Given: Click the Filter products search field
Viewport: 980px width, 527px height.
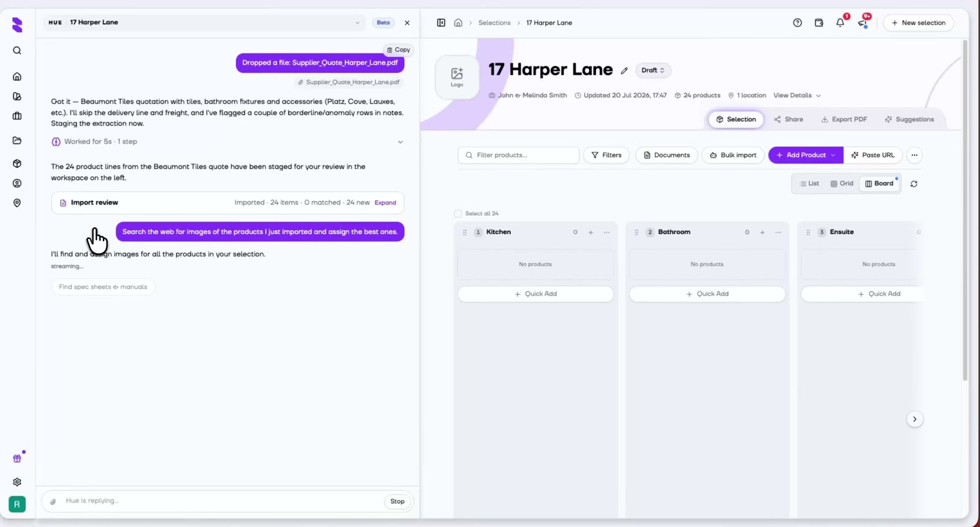Looking at the screenshot, I should tap(518, 155).
